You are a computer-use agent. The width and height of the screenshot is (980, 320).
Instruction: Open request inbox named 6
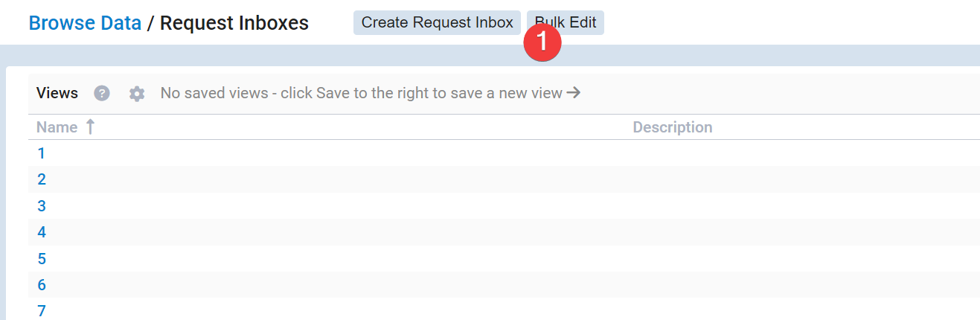tap(42, 285)
